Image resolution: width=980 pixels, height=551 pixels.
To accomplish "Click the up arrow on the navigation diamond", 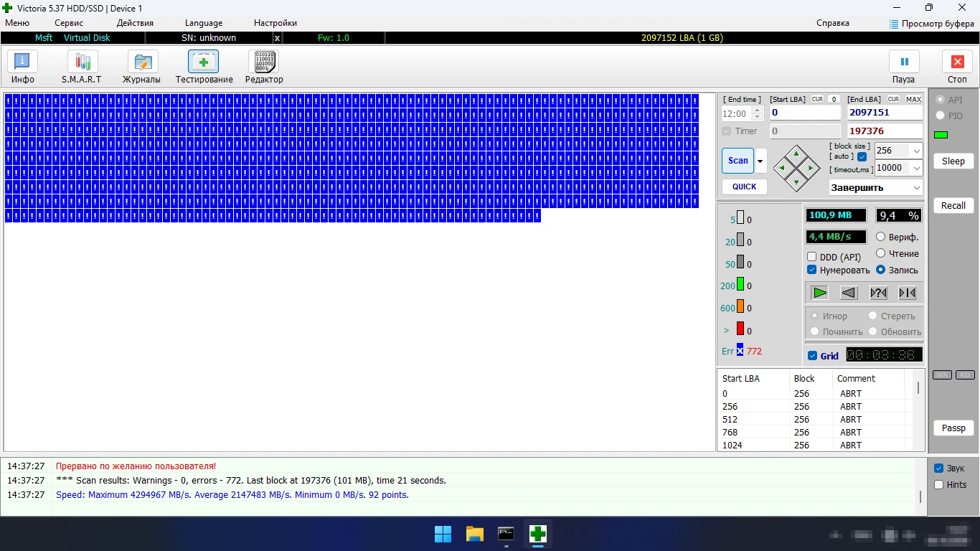I will tap(796, 154).
